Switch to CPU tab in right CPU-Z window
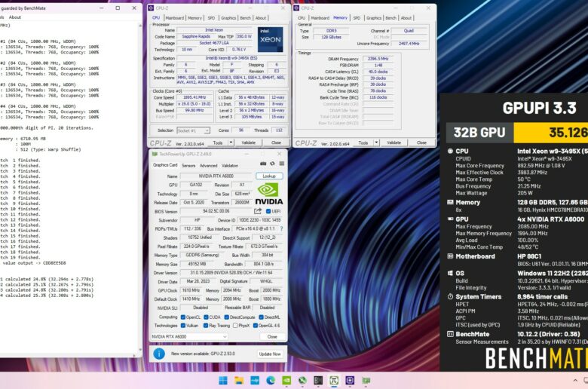The image size is (588, 389). 302,18
